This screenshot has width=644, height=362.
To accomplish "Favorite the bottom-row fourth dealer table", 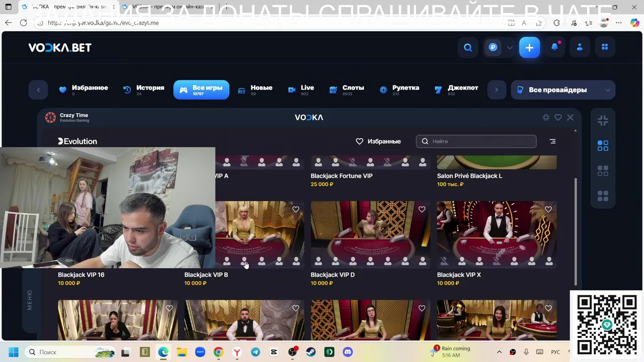I will click(548, 308).
